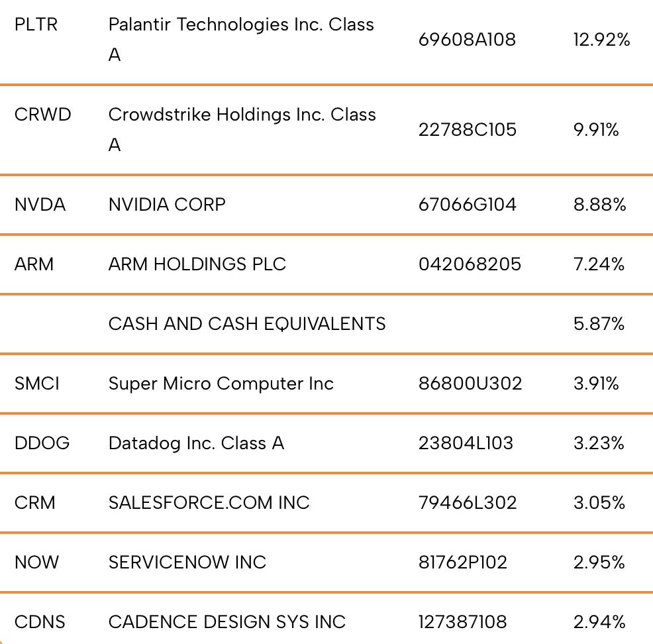Screen dimensions: 653x644
Task: Click the 8.88% weight for NVIDIA
Action: (x=600, y=205)
